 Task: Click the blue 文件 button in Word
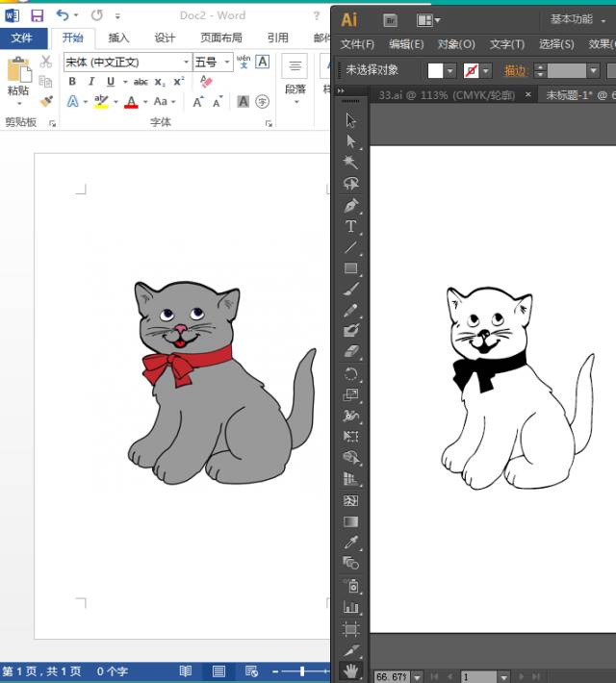click(22, 38)
